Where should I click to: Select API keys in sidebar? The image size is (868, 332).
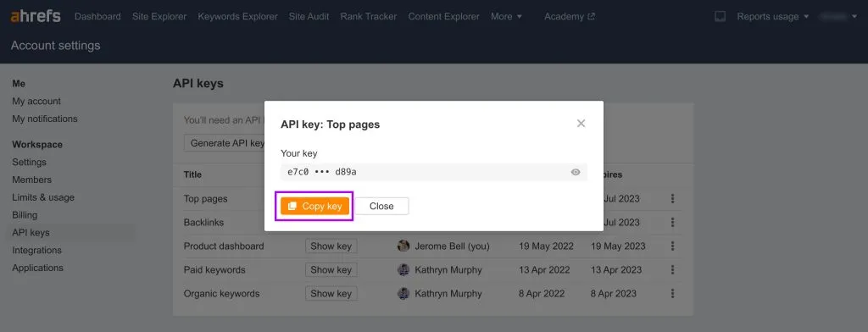31,232
